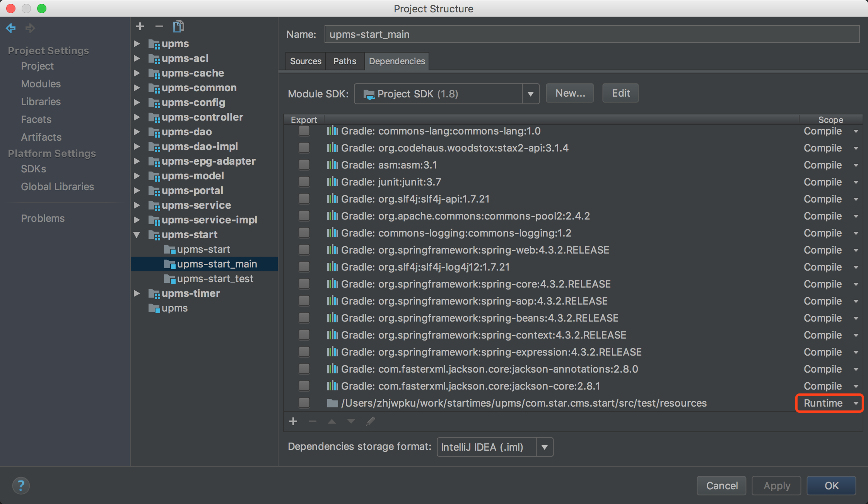The height and width of the screenshot is (504, 868).
Task: Click the back navigation arrow
Action: pyautogui.click(x=10, y=28)
